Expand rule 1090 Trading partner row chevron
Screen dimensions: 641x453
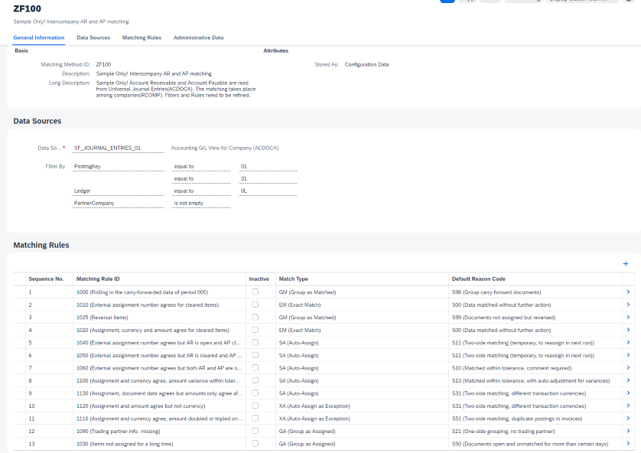(x=628, y=431)
